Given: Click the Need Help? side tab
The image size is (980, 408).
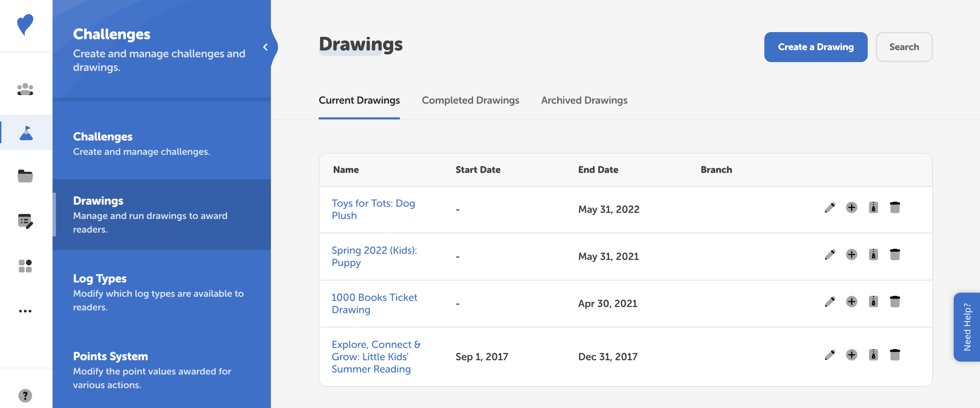Looking at the screenshot, I should tap(967, 326).
